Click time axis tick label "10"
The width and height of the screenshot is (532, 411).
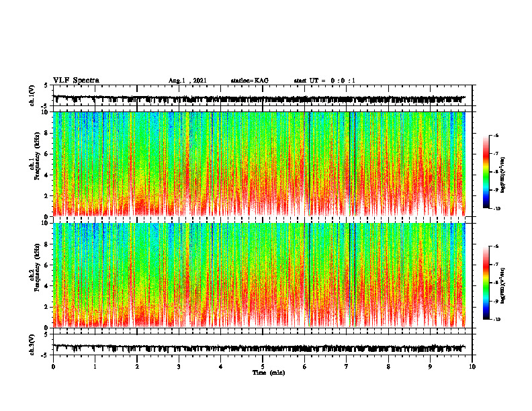(472, 367)
